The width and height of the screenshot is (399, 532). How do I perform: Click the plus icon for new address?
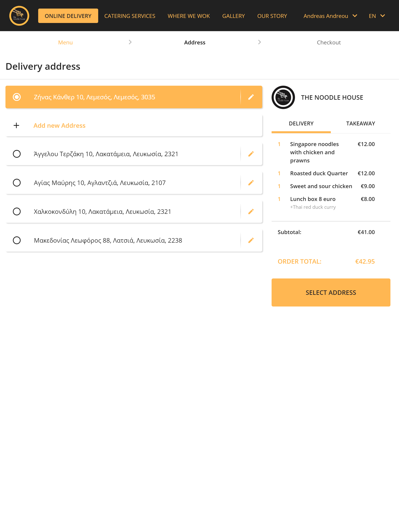pos(16,126)
